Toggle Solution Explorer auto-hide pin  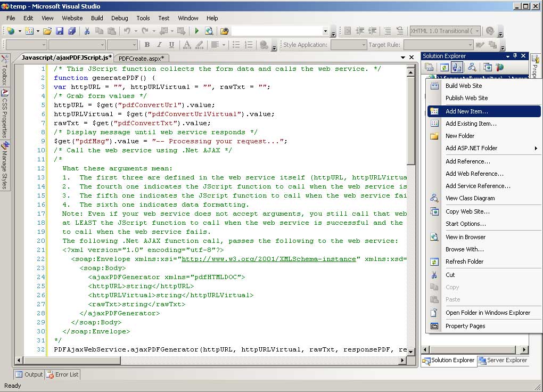tap(515, 56)
